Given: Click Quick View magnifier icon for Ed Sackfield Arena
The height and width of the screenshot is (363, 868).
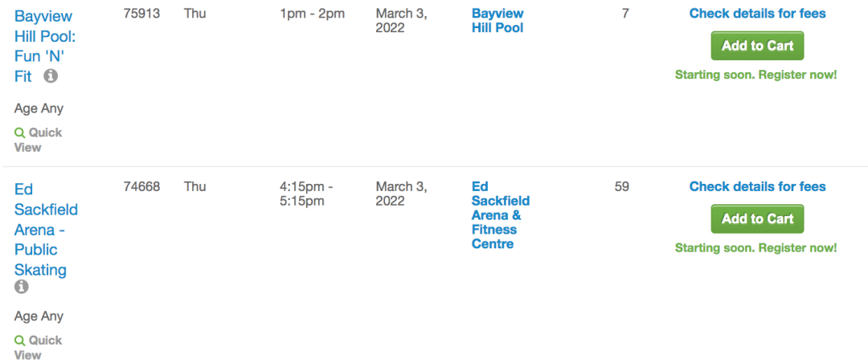Looking at the screenshot, I should point(20,341).
